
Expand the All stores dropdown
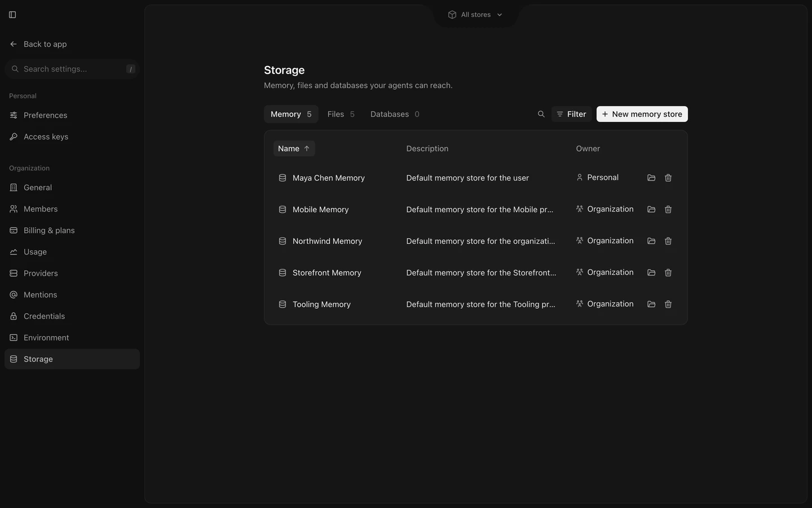[475, 15]
